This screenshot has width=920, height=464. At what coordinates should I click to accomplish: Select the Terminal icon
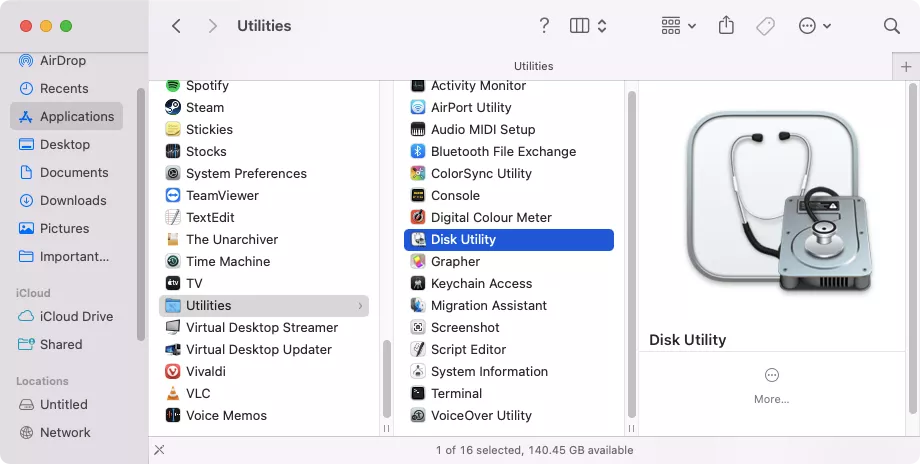pos(418,393)
